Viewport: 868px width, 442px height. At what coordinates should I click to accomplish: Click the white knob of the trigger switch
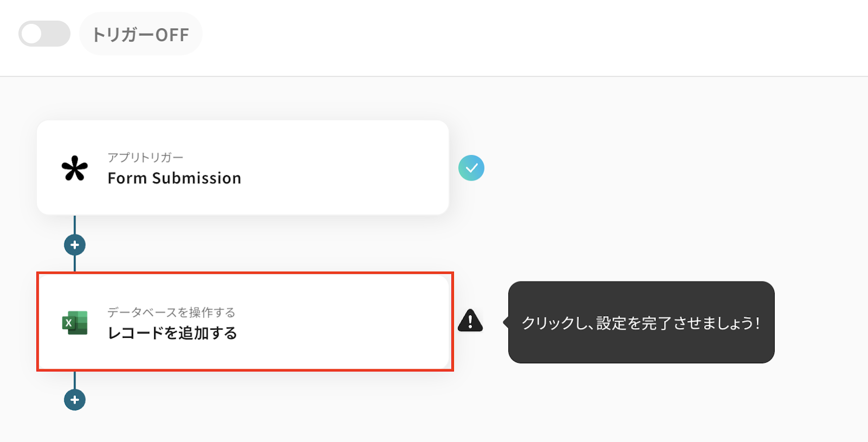32,34
